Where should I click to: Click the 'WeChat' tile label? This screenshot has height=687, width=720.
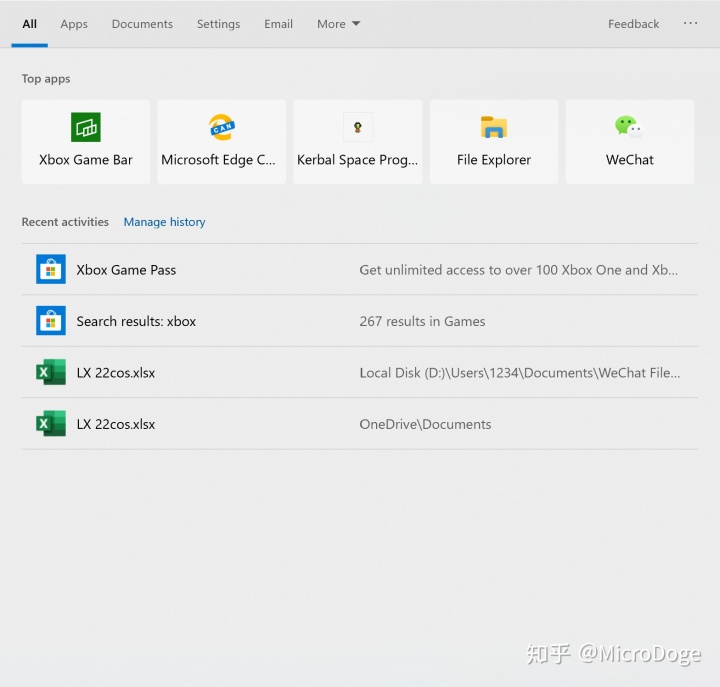click(630, 160)
